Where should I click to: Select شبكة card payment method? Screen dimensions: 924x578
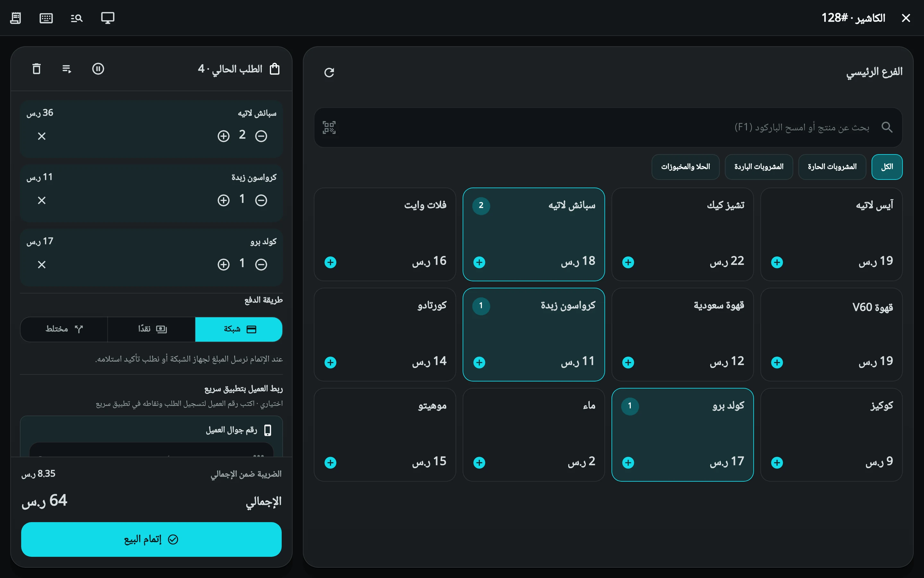click(239, 329)
